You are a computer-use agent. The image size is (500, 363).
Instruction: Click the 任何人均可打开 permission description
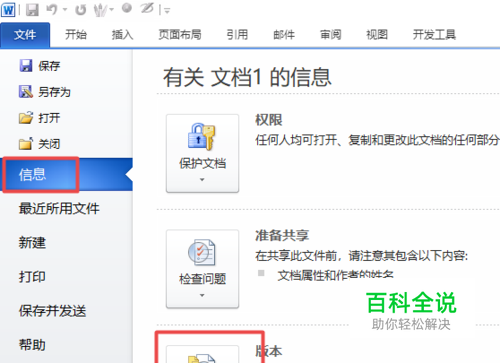377,140
